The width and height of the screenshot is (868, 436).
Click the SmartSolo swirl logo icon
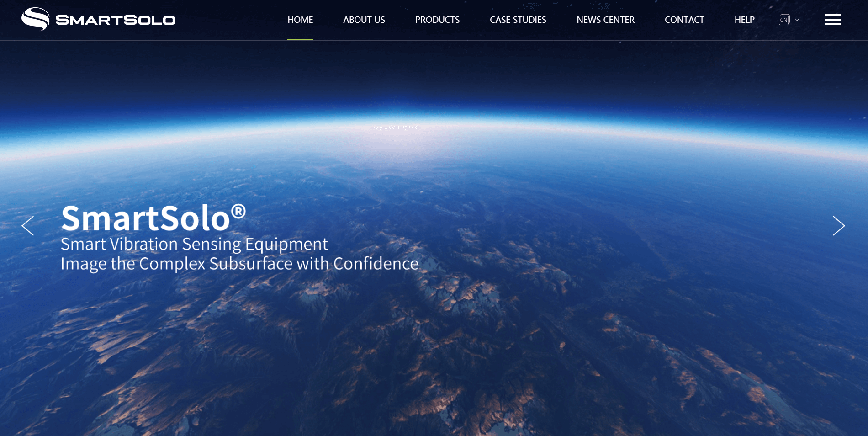pos(35,19)
